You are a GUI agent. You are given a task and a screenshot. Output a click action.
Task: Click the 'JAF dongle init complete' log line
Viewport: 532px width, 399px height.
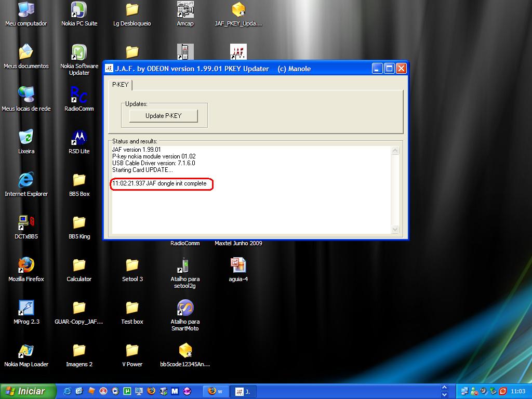(159, 183)
